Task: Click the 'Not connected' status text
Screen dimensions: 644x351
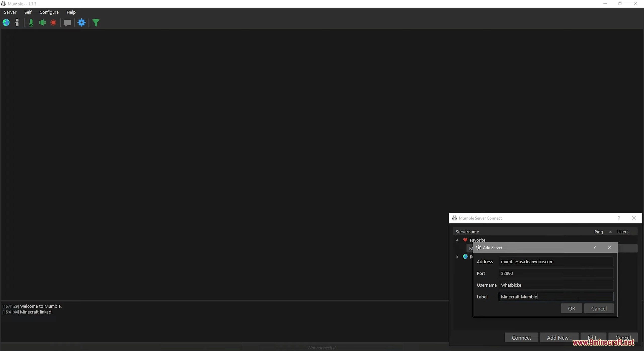Action: [322, 348]
